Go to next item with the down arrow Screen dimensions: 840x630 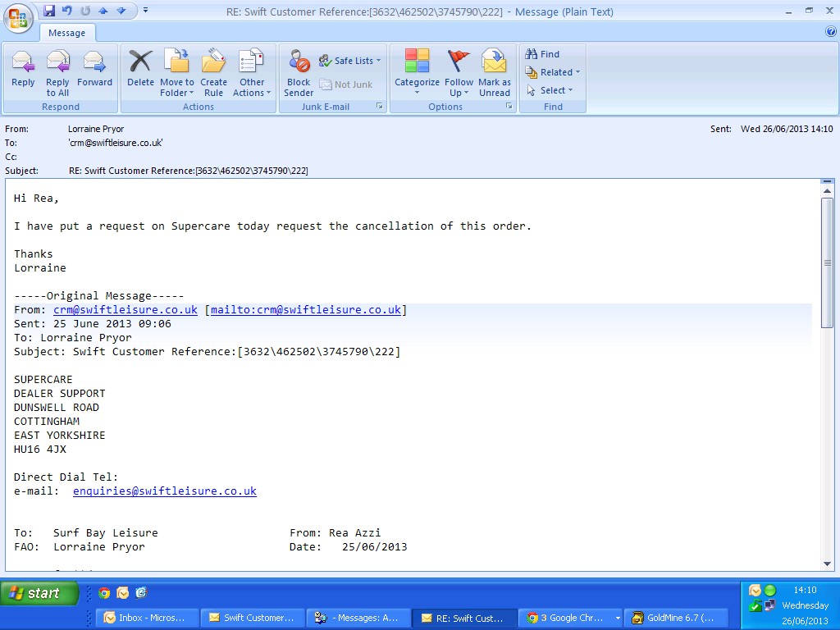pos(121,11)
